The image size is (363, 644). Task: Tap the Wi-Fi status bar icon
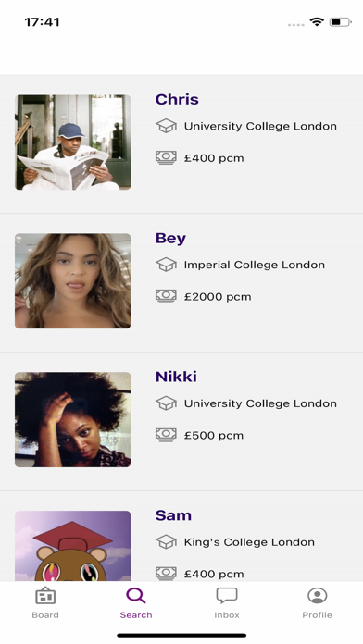pos(317,22)
